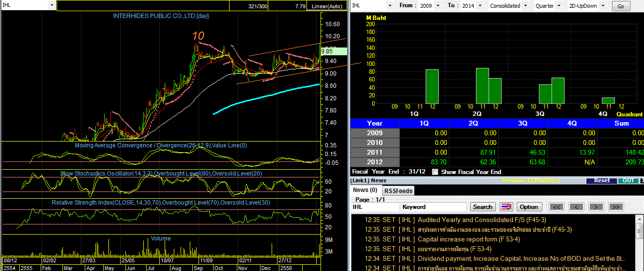
Task: Open the Consolidated statement type dropdown
Action: click(x=524, y=5)
